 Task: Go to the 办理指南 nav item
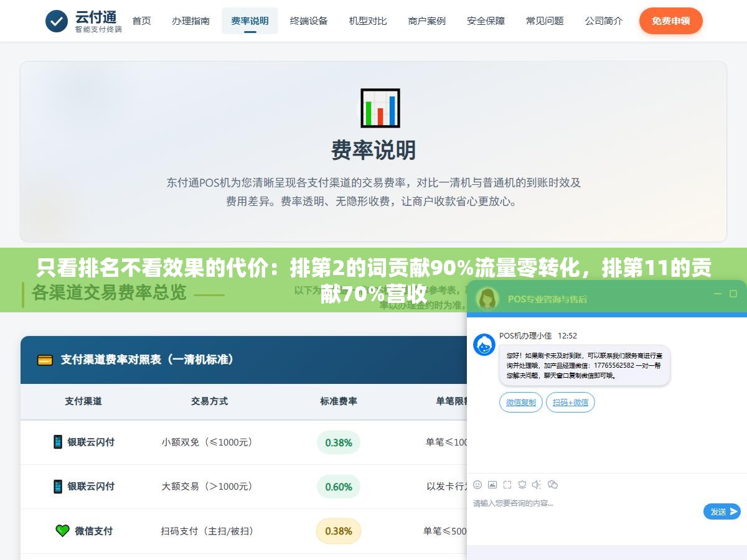pos(190,21)
